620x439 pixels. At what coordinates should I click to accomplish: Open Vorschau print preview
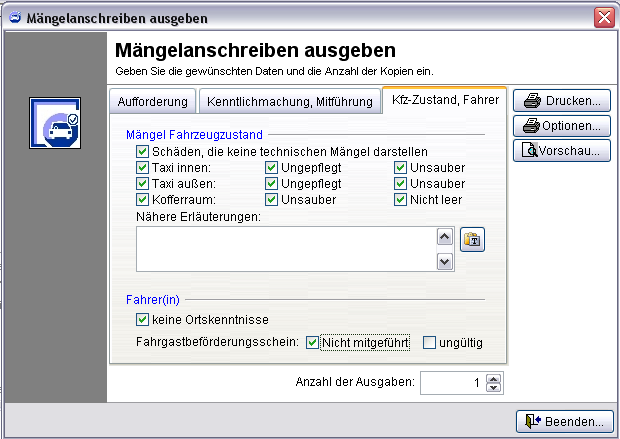pyautogui.click(x=562, y=151)
